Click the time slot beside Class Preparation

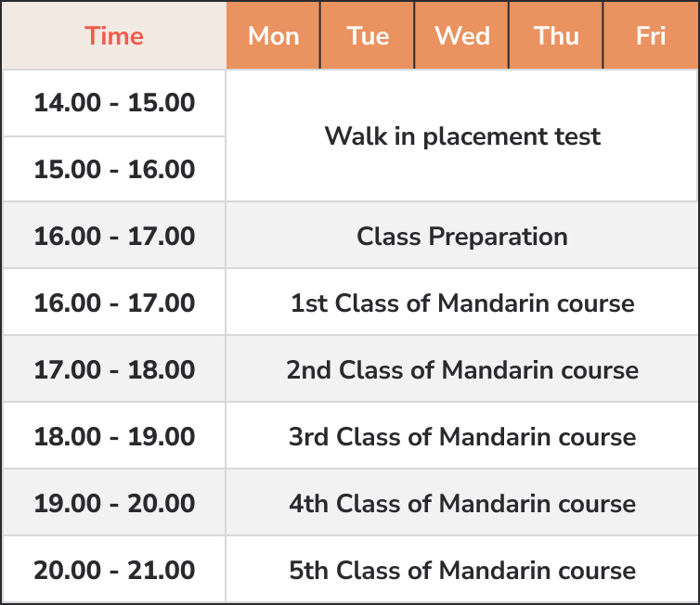114,236
